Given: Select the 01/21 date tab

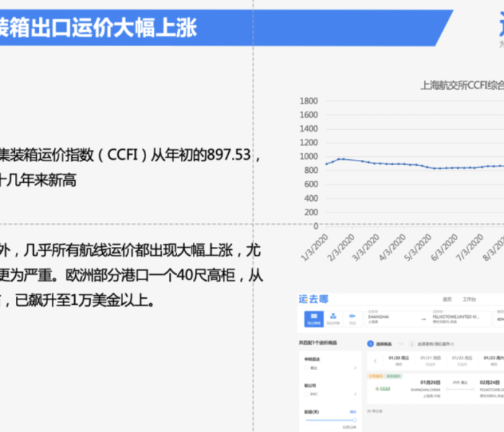Looking at the screenshot, I should [x=431, y=361].
